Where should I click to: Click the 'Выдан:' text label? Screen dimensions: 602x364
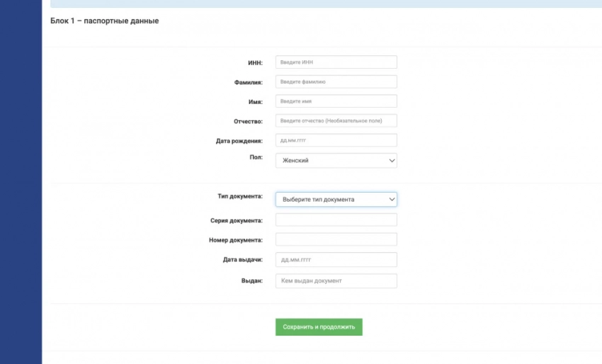pyautogui.click(x=251, y=281)
